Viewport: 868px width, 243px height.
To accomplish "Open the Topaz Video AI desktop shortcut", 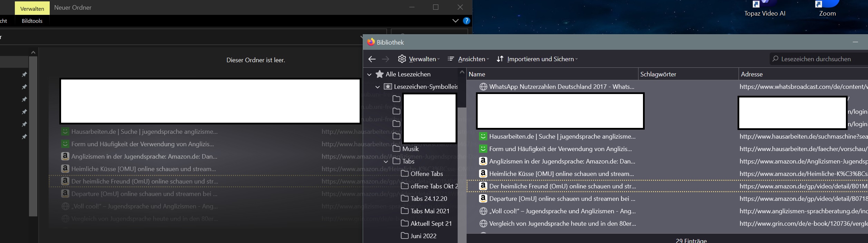I will click(764, 9).
